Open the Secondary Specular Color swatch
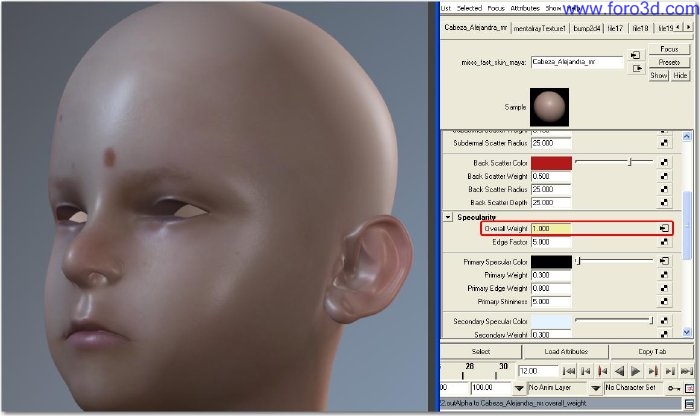 click(551, 321)
